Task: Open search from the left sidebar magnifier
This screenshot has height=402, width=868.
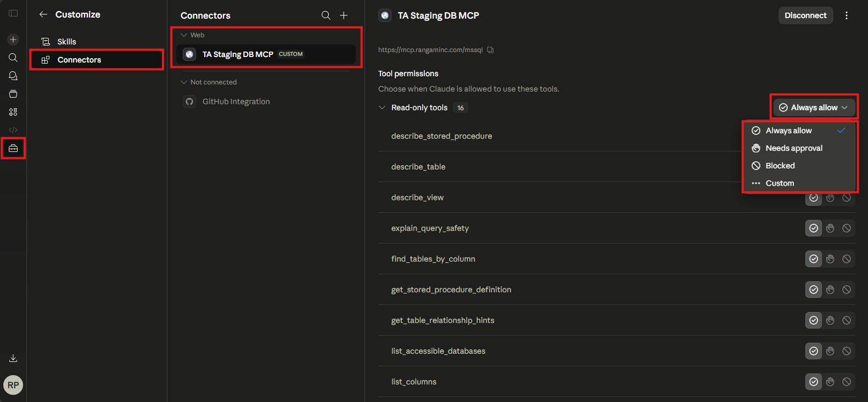Action: point(13,58)
